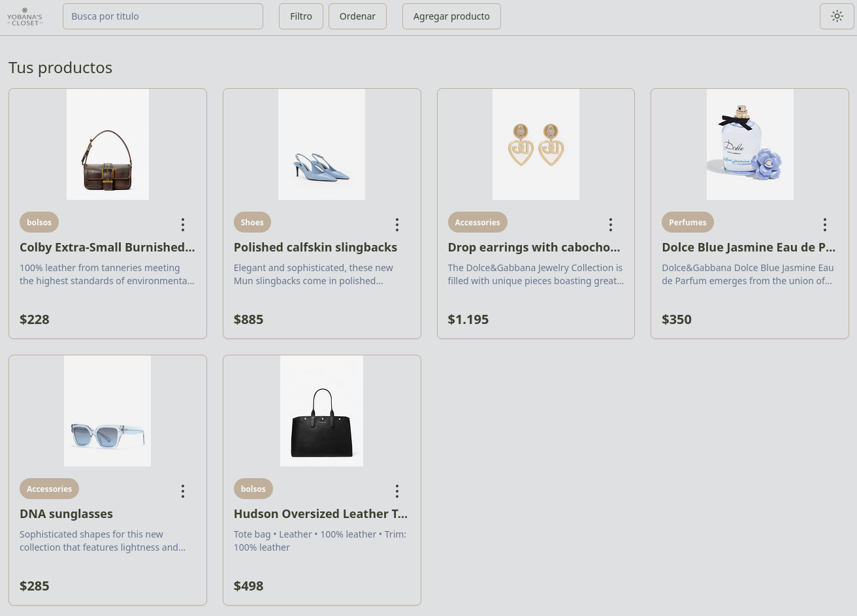Open the Dolce Blue Jasmine product title
Viewport: 857px width, 616px height.
pyautogui.click(x=749, y=248)
